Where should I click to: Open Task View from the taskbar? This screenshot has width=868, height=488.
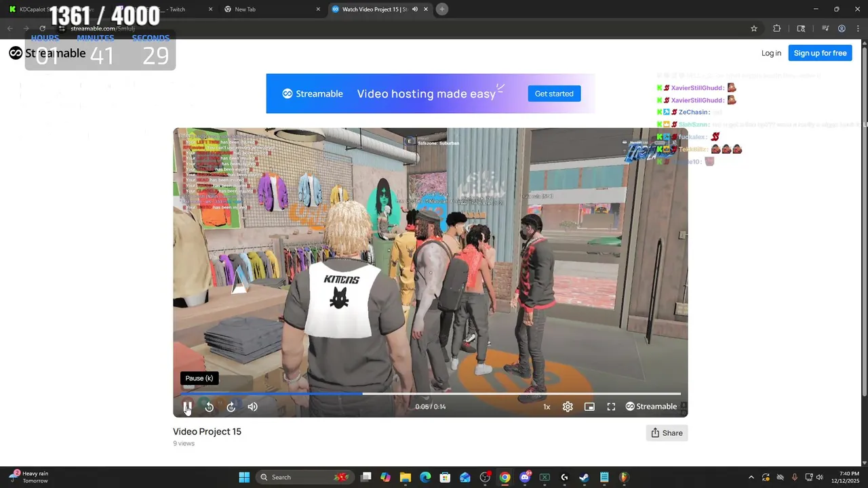pos(366,477)
